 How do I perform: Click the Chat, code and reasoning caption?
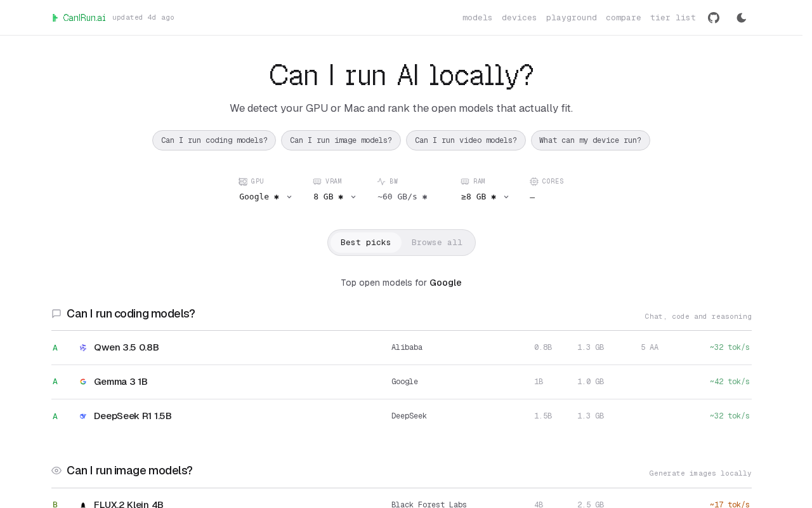coord(698,316)
